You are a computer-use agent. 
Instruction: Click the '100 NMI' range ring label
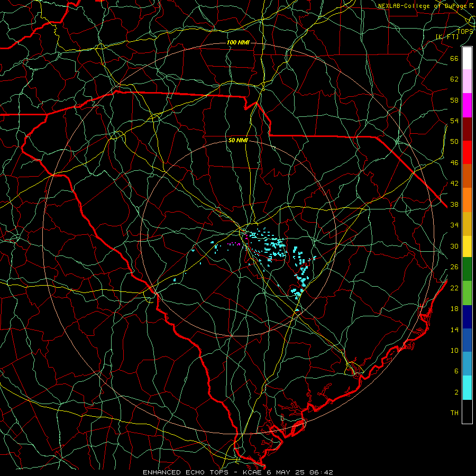(x=238, y=42)
